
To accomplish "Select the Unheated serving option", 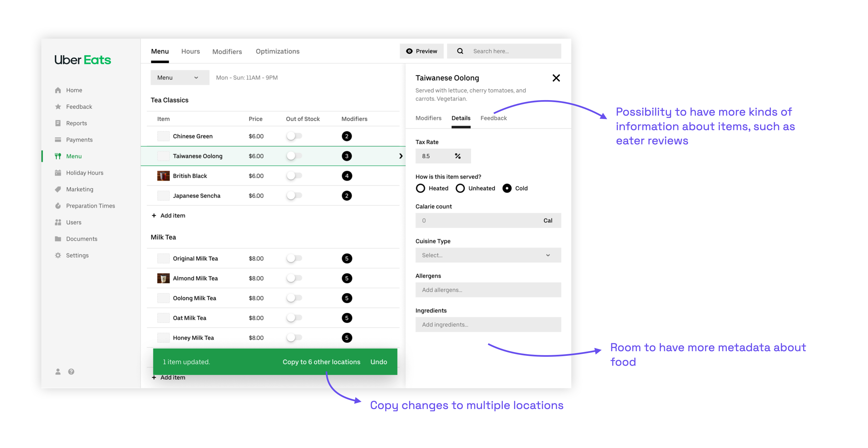I will click(x=460, y=188).
